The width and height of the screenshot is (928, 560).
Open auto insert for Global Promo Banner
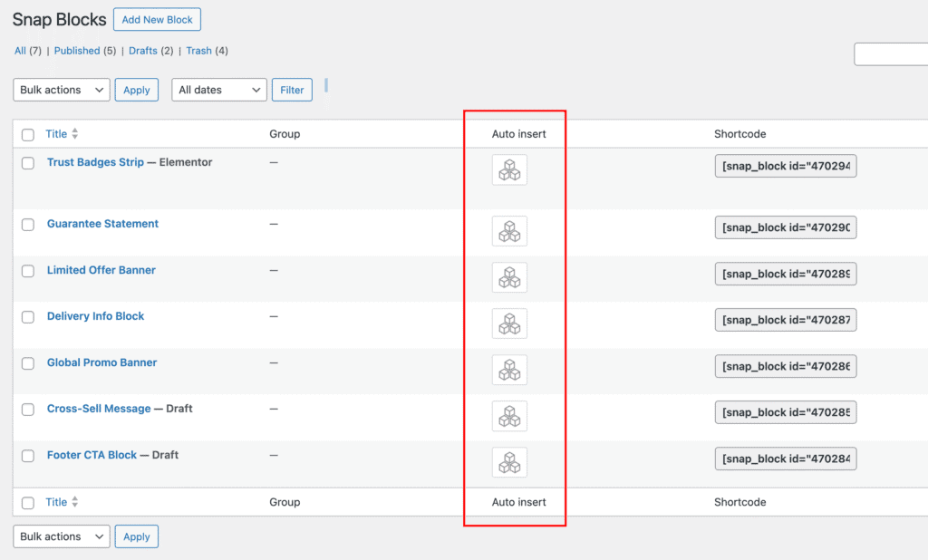click(509, 370)
